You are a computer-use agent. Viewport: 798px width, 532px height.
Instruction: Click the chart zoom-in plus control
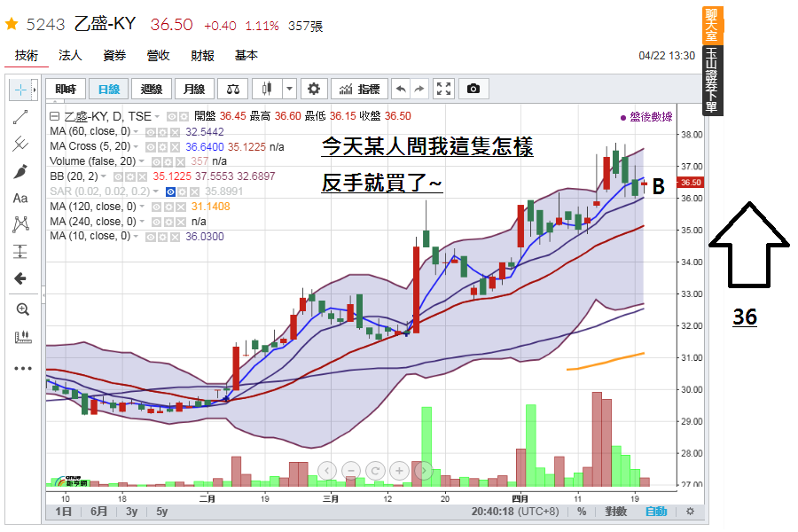pos(400,471)
